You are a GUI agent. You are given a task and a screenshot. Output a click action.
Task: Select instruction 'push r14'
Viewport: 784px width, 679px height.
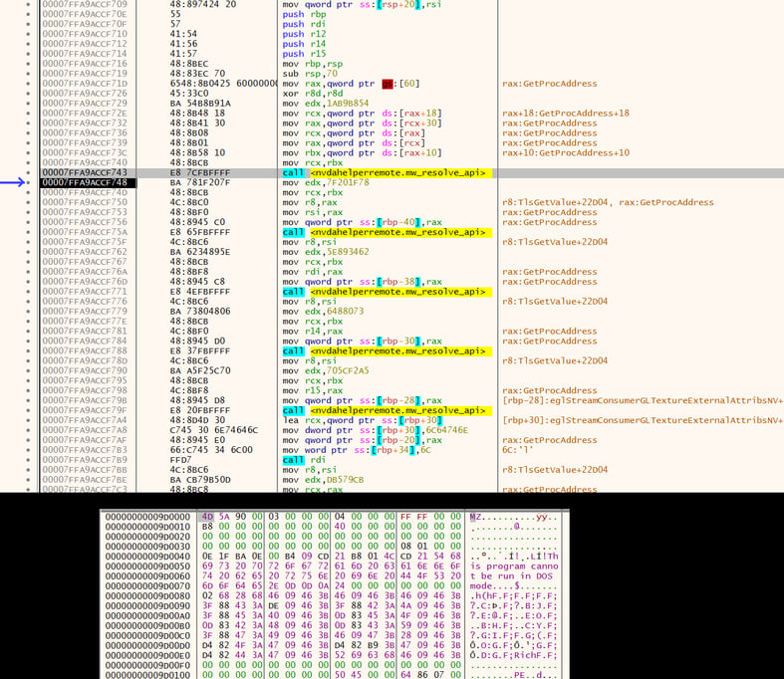(x=304, y=44)
